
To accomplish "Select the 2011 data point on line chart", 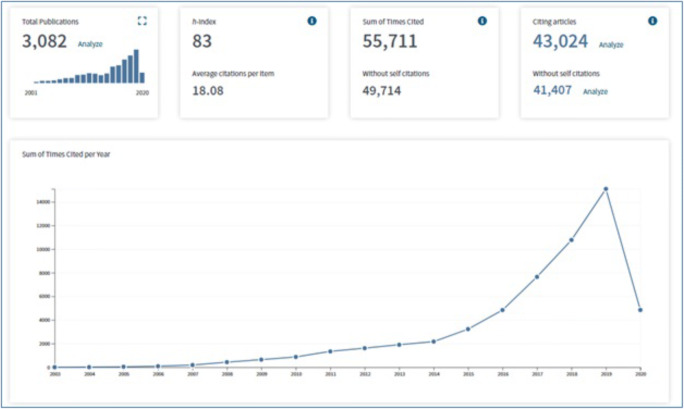I will pos(330,351).
